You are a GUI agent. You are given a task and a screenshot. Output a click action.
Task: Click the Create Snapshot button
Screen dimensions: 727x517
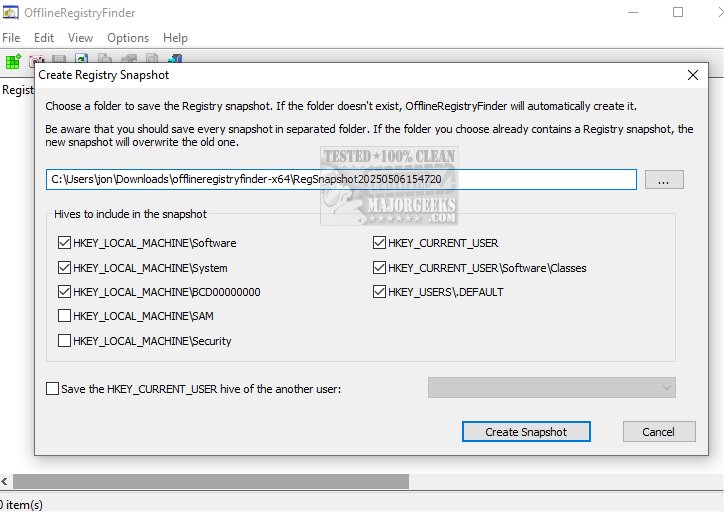point(526,432)
